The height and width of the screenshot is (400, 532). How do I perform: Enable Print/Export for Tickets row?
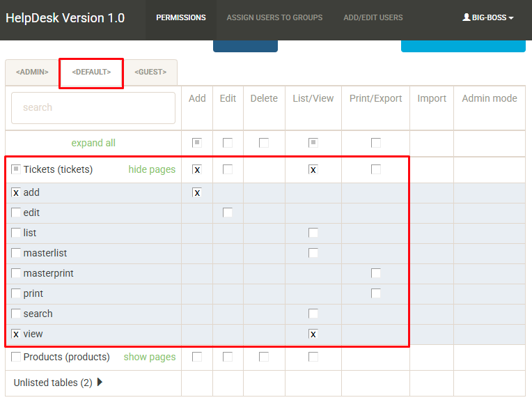tap(376, 169)
